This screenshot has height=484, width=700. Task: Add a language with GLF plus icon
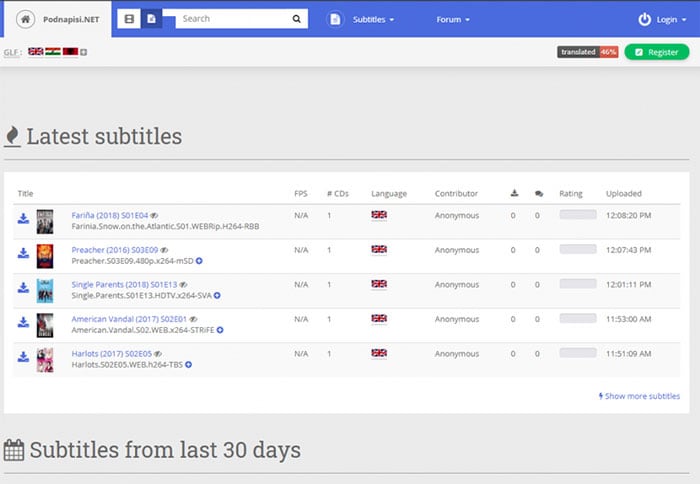click(x=83, y=51)
